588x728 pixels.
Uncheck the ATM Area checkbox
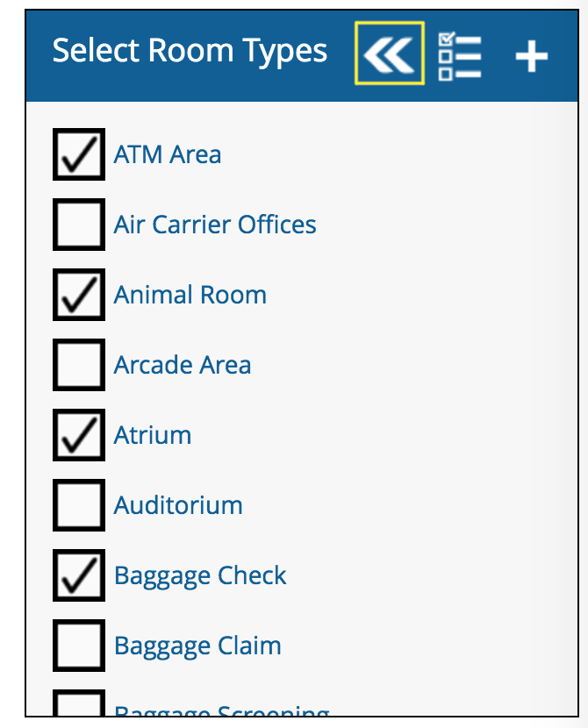79,154
